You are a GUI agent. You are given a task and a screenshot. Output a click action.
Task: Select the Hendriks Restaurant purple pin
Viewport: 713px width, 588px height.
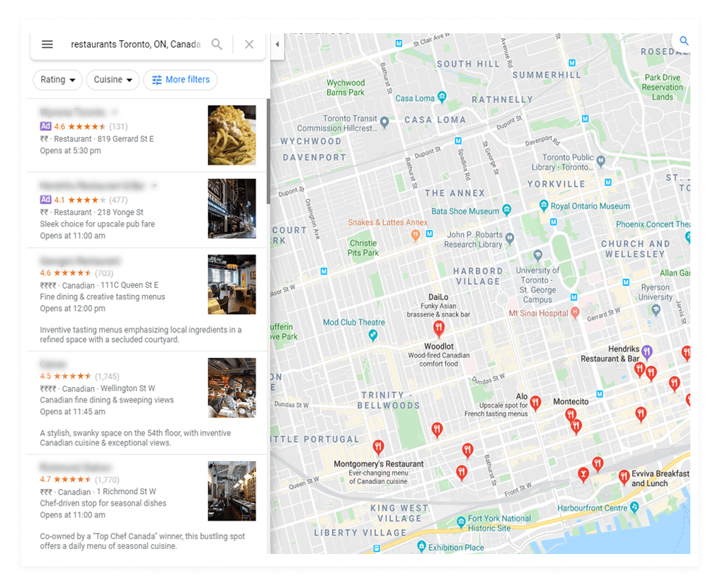pyautogui.click(x=646, y=351)
